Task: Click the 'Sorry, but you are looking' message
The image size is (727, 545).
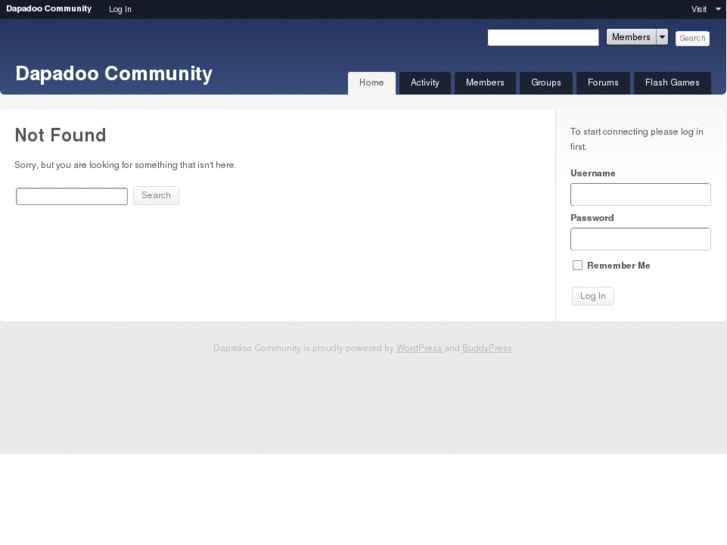Action: pos(125,165)
